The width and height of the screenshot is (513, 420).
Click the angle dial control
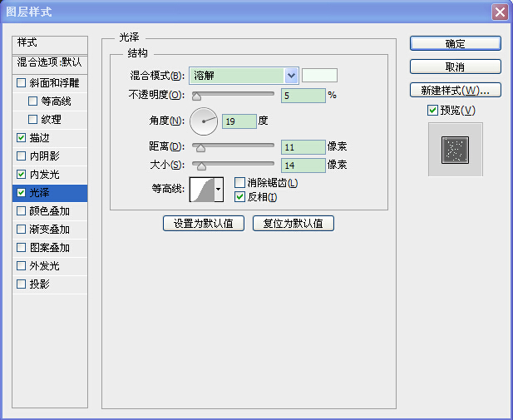(204, 121)
